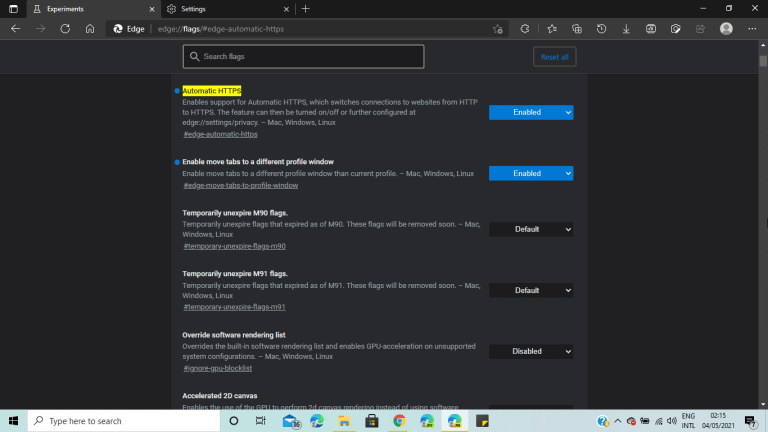Open the Action Center notifications icon
The image size is (768, 432).
pyautogui.click(x=750, y=421)
